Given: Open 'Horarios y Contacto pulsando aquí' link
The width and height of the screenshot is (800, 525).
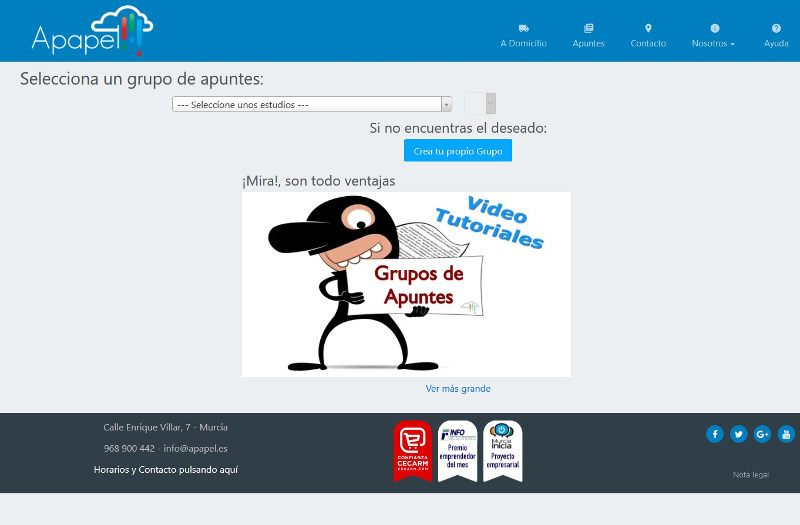Looking at the screenshot, I should (x=166, y=469).
